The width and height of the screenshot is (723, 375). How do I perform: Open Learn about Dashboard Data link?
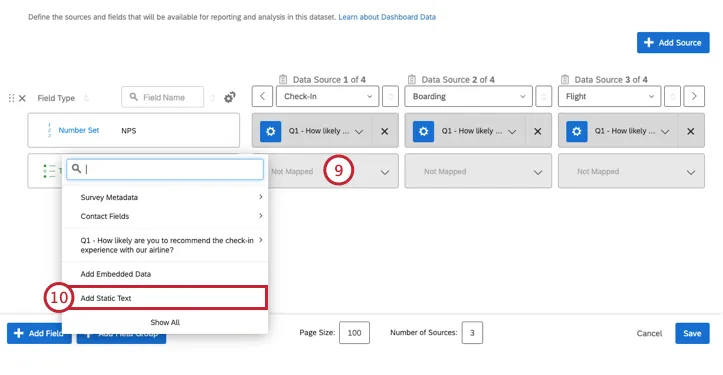[387, 17]
